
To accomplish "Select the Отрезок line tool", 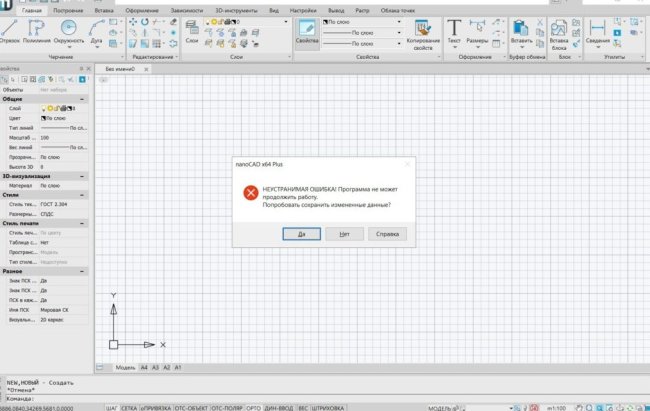I will (11, 30).
